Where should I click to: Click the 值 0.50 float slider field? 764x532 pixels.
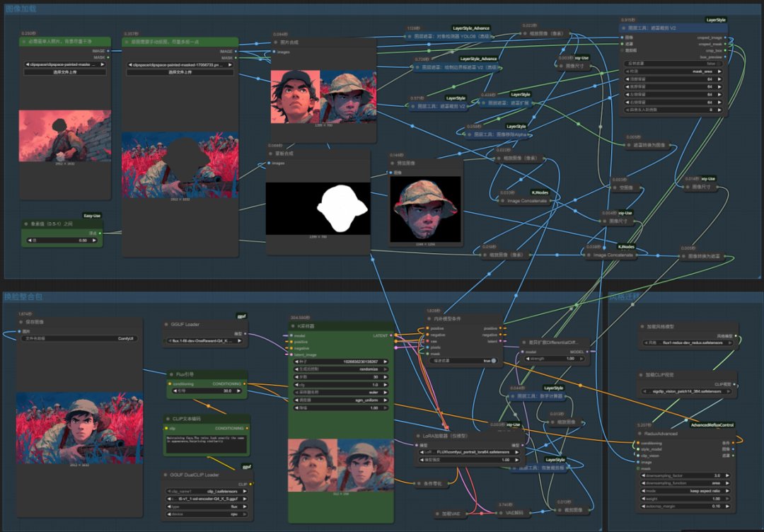point(62,241)
